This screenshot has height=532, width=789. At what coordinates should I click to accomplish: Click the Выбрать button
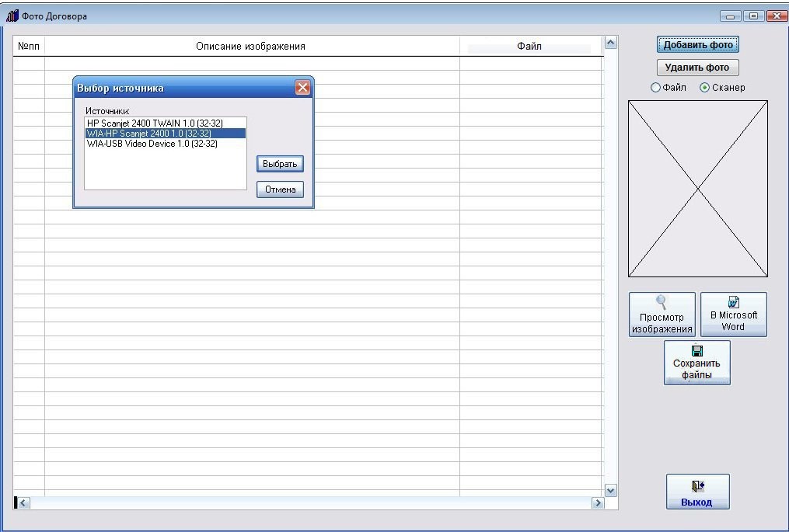pyautogui.click(x=280, y=164)
